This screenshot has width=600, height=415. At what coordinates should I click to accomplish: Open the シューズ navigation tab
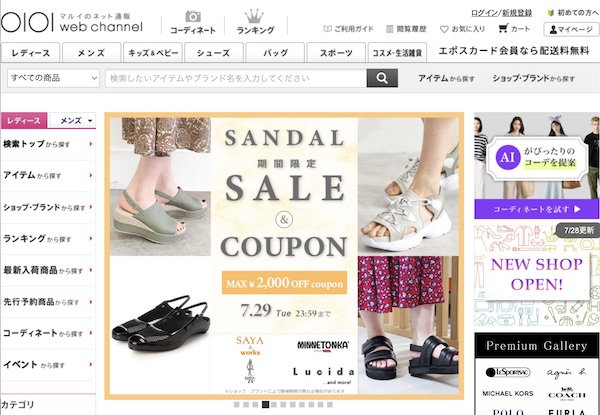214,53
